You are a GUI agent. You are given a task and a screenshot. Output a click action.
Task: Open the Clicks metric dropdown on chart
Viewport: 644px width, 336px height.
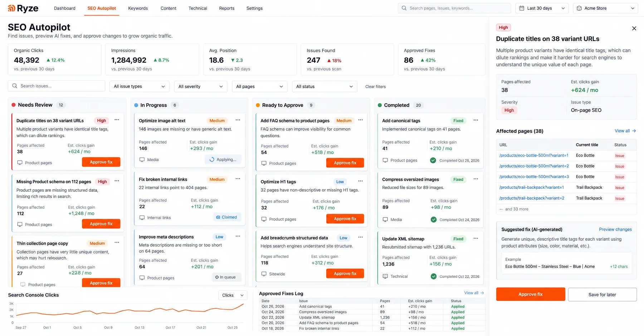(233, 295)
